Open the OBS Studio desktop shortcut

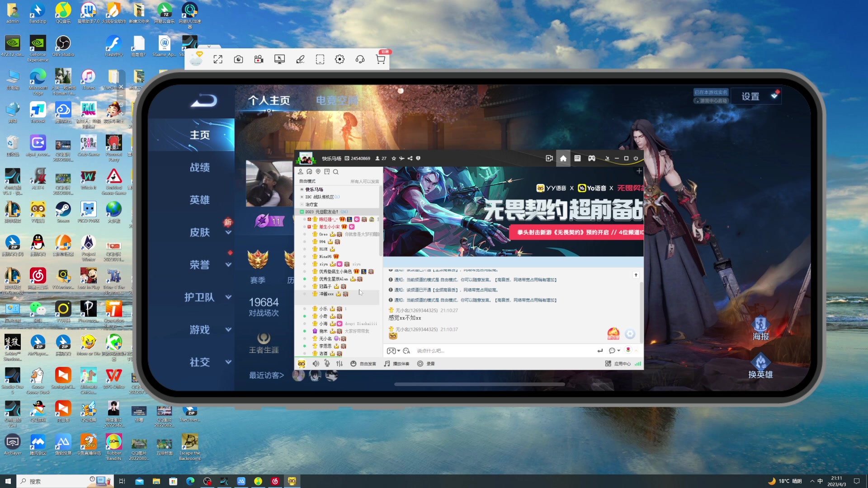click(x=63, y=46)
